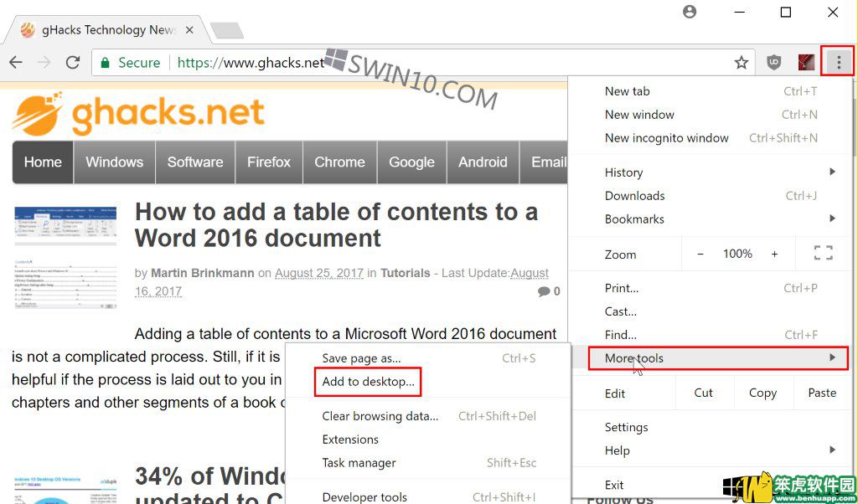Expand the Bookmarks submenu

point(711,219)
